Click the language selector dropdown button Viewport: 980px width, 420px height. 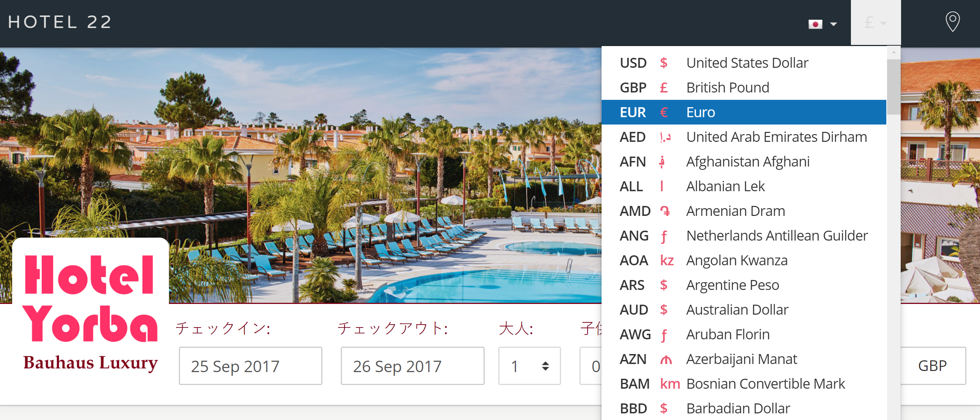coord(822,24)
